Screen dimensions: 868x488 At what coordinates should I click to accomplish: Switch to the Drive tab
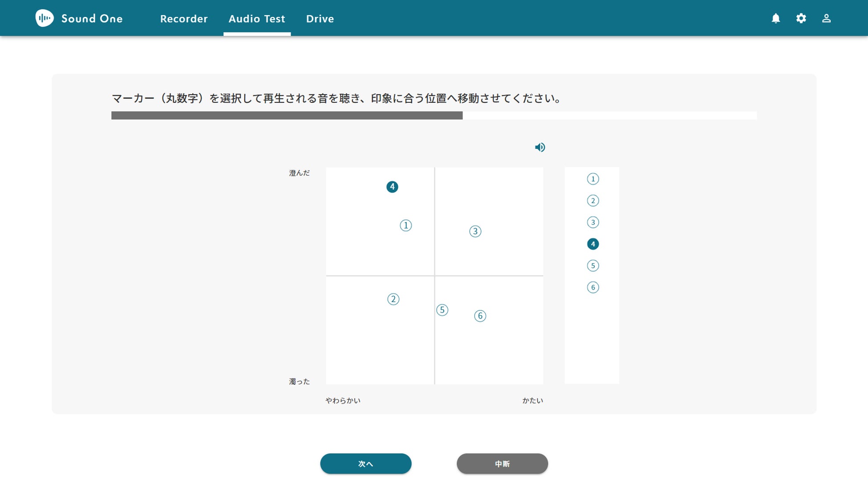pos(320,19)
